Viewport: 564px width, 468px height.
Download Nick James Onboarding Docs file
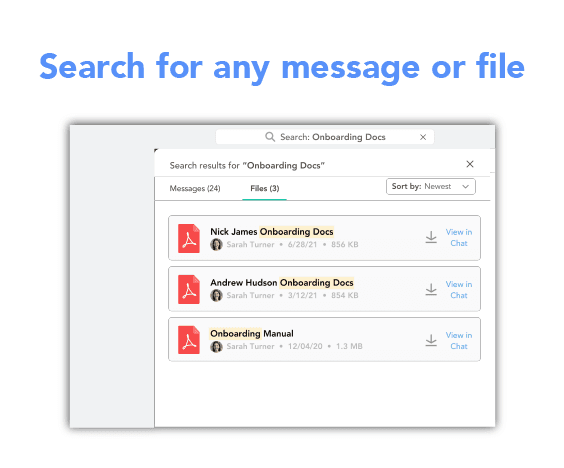coord(431,237)
